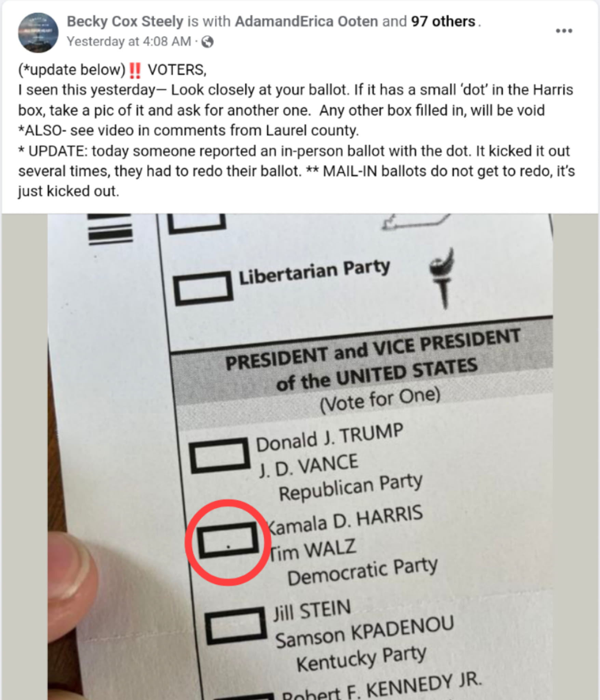The height and width of the screenshot is (700, 600).
Task: Open the post options three-dot menu
Action: pos(564,31)
